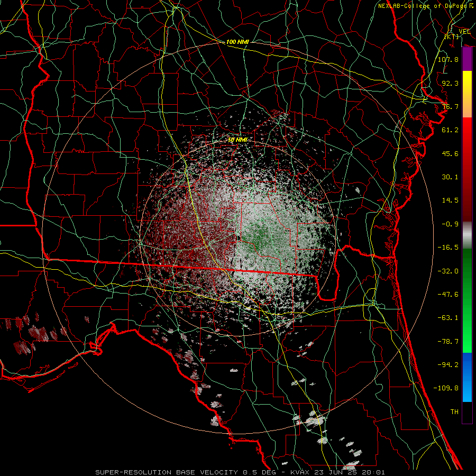The width and height of the screenshot is (476, 476).
Task: Click the blue segment of the color bar
Action: pyautogui.click(x=467, y=377)
